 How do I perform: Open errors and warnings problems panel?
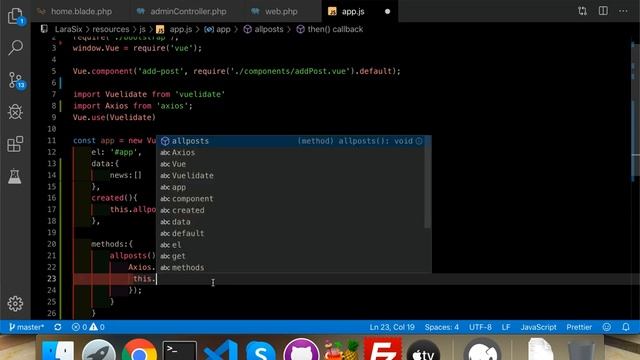point(88,327)
